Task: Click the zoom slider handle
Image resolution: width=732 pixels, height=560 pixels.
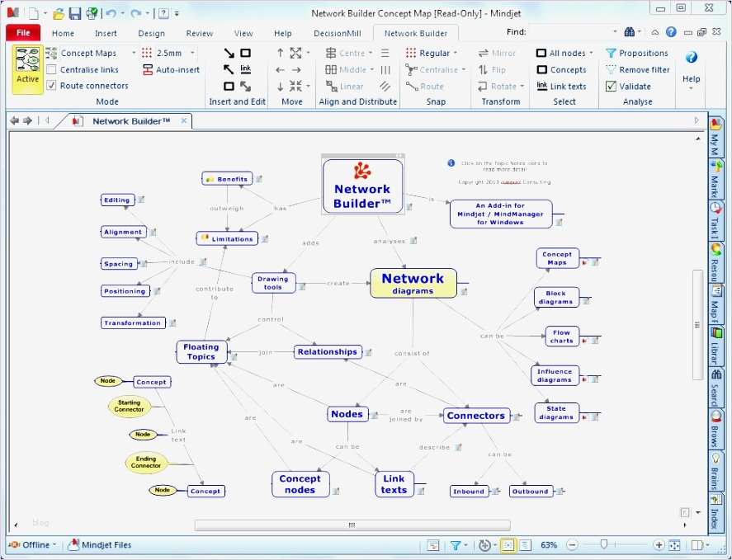Action: tap(603, 544)
